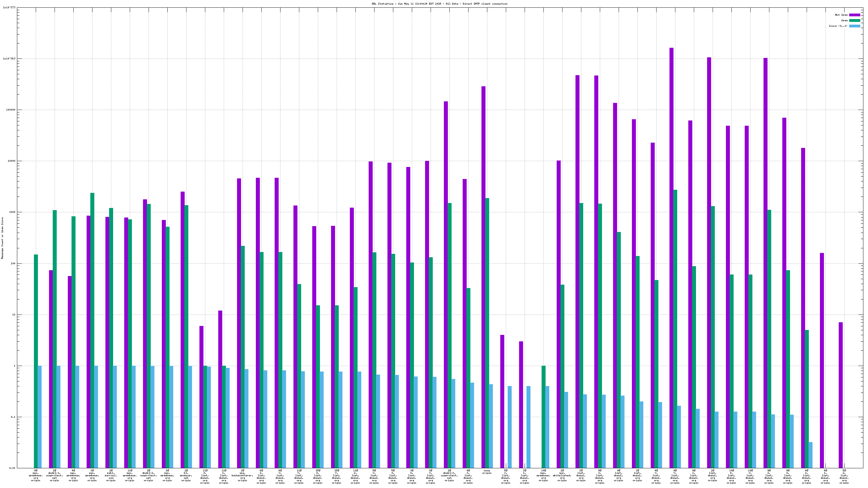Click the 'ips.whitelisted.org origin' x-axis label
The height and width of the screenshot is (488, 868).
tap(562, 475)
